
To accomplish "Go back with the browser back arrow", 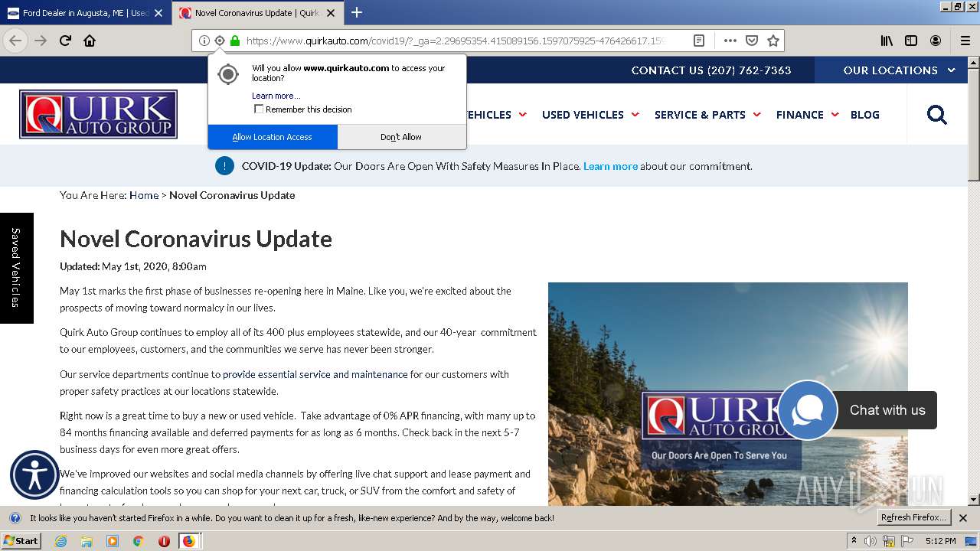I will pyautogui.click(x=15, y=41).
